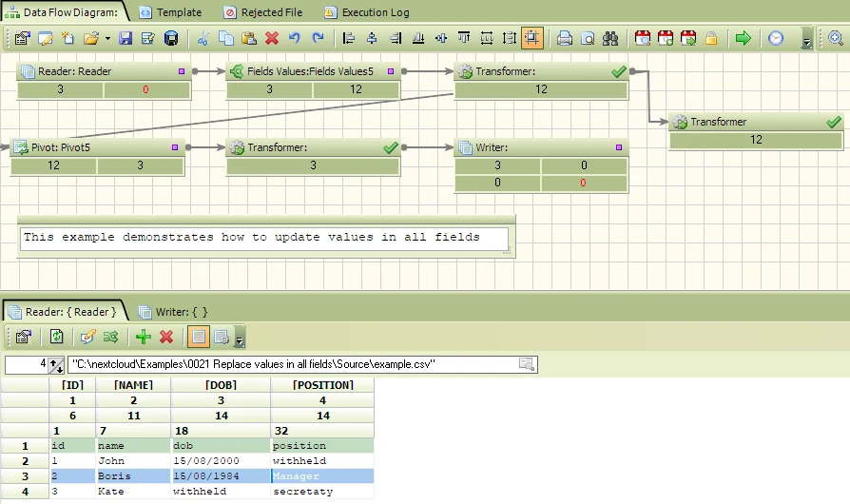
Task: Click the edit window pencil icon
Action: [x=45, y=38]
